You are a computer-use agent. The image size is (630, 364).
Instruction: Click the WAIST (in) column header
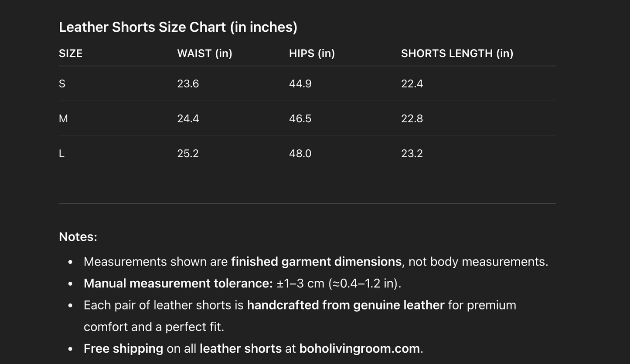click(x=204, y=54)
